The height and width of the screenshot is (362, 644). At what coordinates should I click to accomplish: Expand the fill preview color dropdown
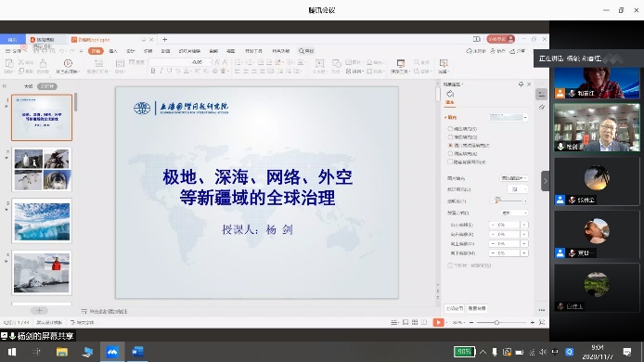[509, 118]
